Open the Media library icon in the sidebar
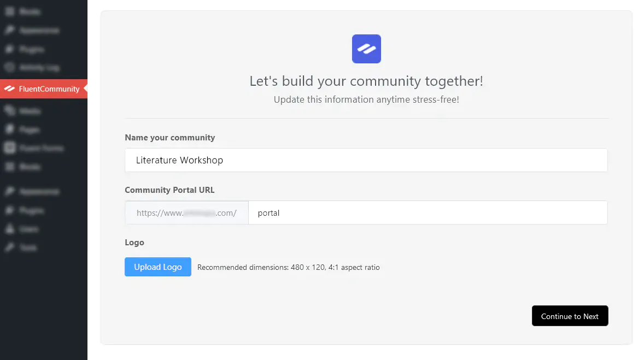The image size is (644, 360). 9,110
